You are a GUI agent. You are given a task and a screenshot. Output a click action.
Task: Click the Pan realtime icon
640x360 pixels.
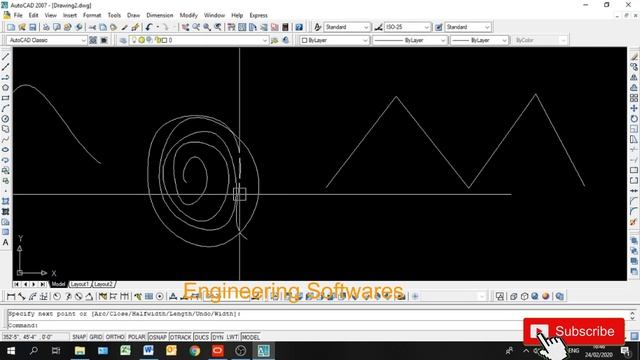point(185,27)
